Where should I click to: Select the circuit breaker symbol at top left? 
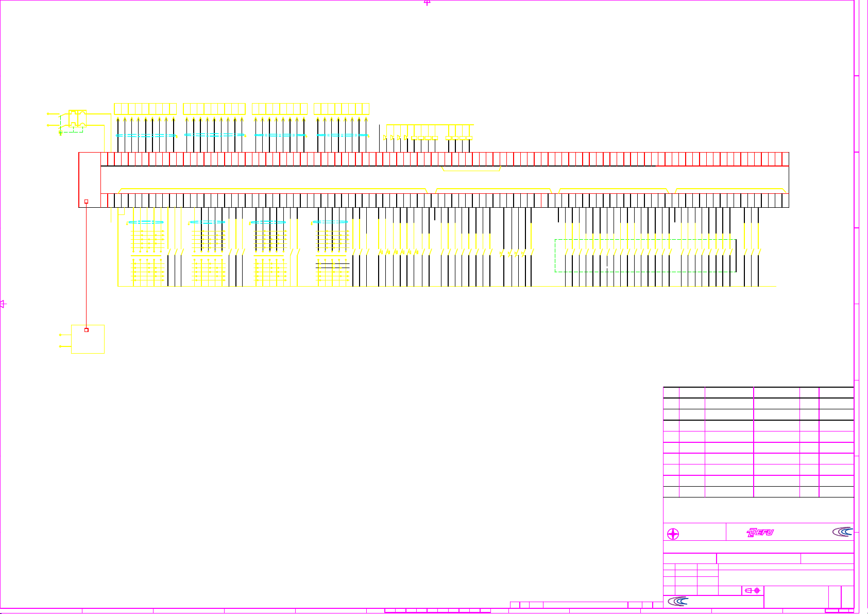pos(77,118)
